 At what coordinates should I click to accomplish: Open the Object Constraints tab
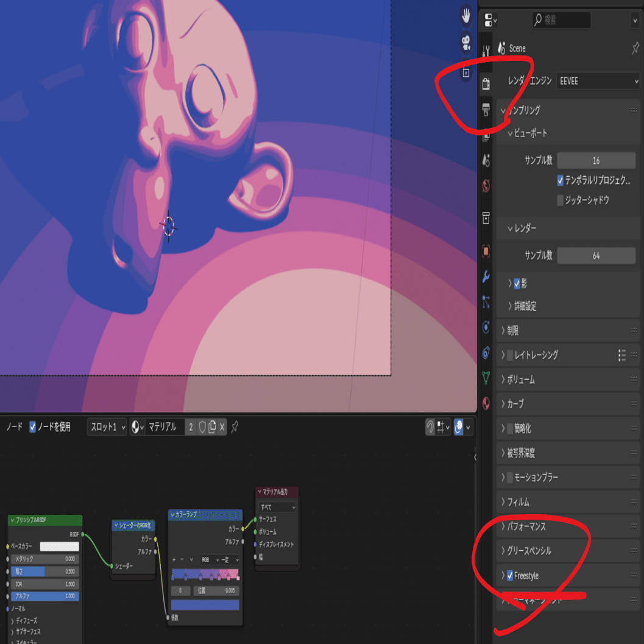(486, 352)
